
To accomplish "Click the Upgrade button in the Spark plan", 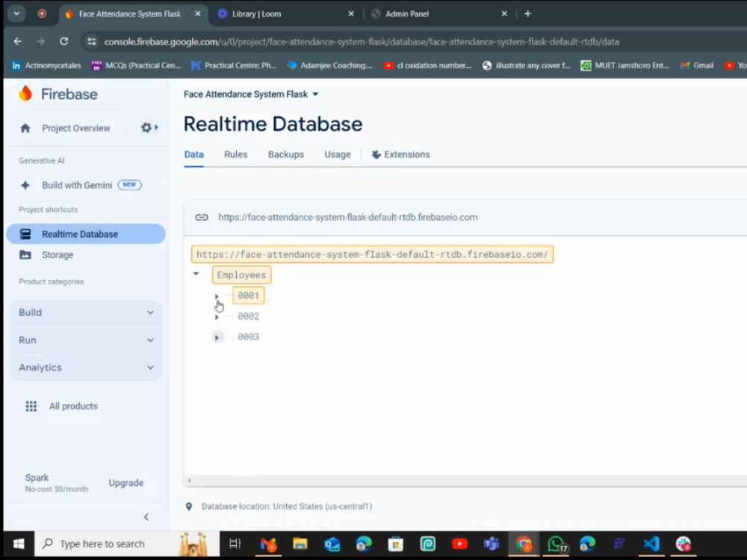I will tap(125, 483).
